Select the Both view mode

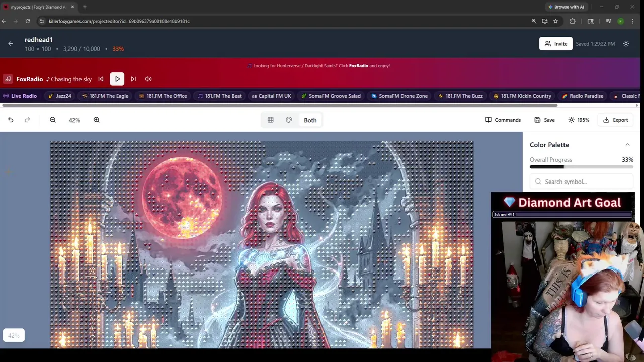click(x=310, y=120)
